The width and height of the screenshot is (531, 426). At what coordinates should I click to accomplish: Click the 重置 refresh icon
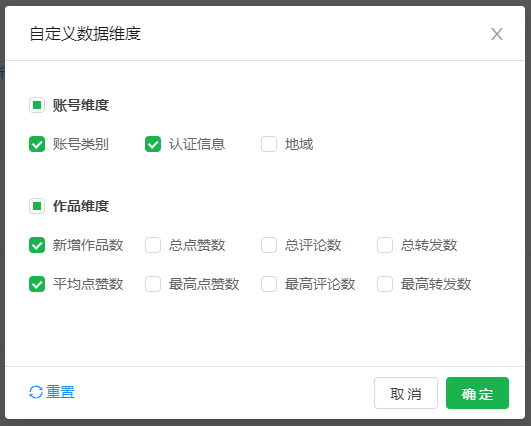pos(36,392)
